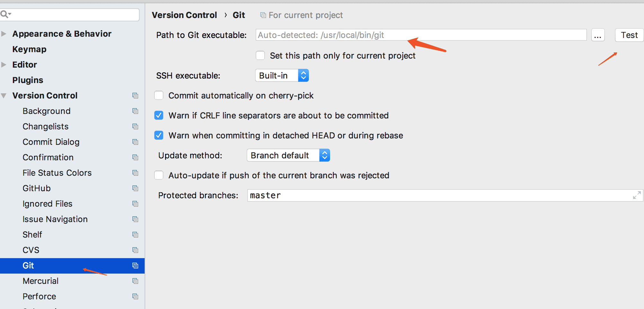Click project-level icon next to Version Control
The width and height of the screenshot is (644, 309).
point(135,96)
